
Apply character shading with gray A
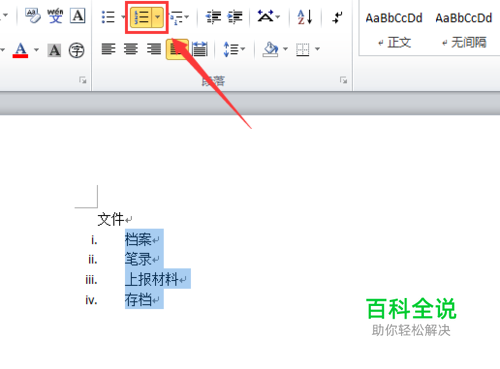54,50
